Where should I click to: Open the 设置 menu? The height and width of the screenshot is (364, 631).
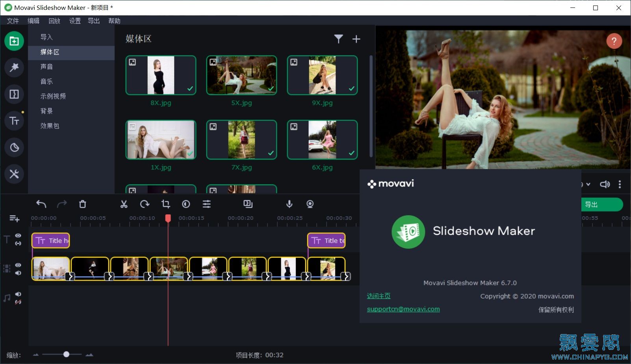pos(75,21)
